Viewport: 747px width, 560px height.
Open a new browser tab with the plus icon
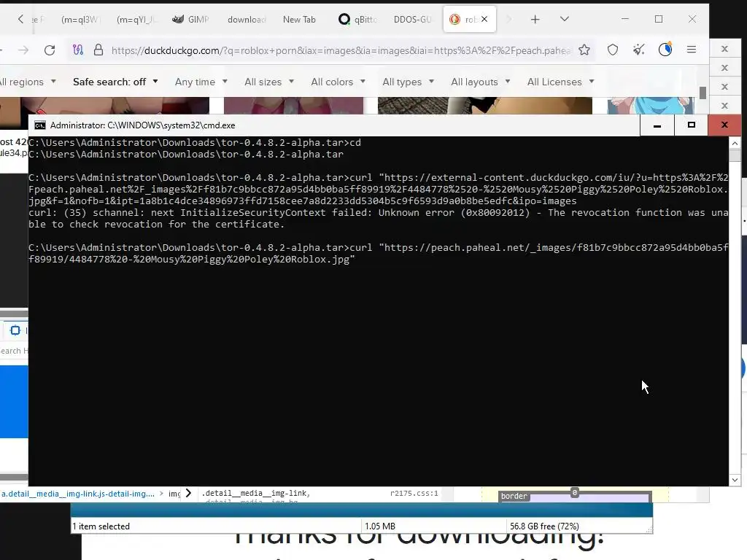click(535, 20)
